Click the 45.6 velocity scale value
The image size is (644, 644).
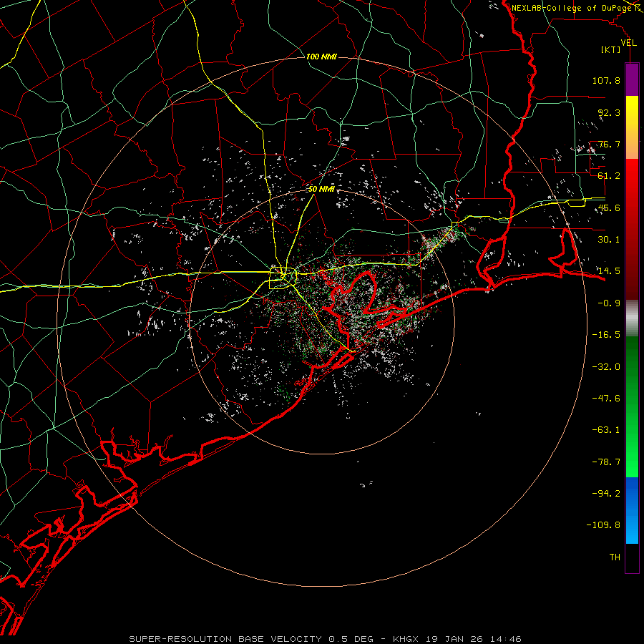click(609, 208)
